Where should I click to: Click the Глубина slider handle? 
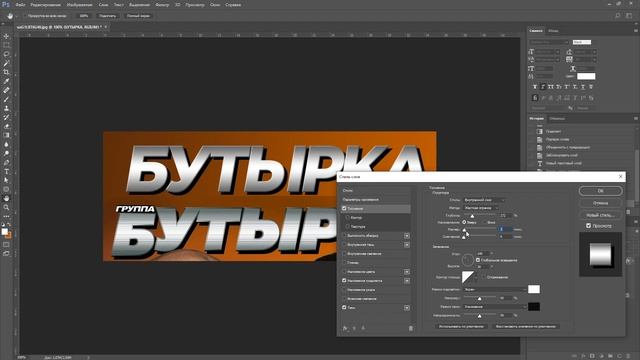pyautogui.click(x=472, y=216)
